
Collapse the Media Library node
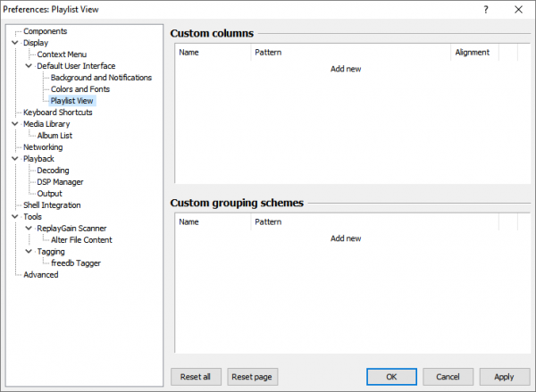(x=15, y=124)
